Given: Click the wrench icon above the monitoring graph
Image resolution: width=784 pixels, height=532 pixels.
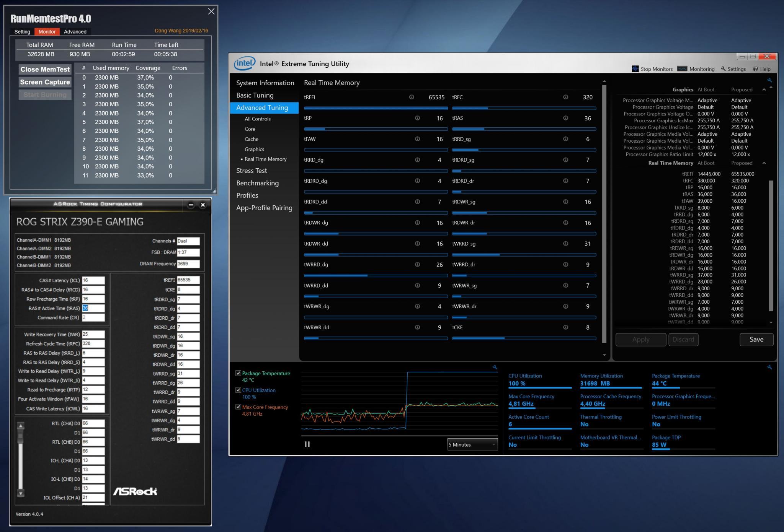Looking at the screenshot, I should [495, 367].
